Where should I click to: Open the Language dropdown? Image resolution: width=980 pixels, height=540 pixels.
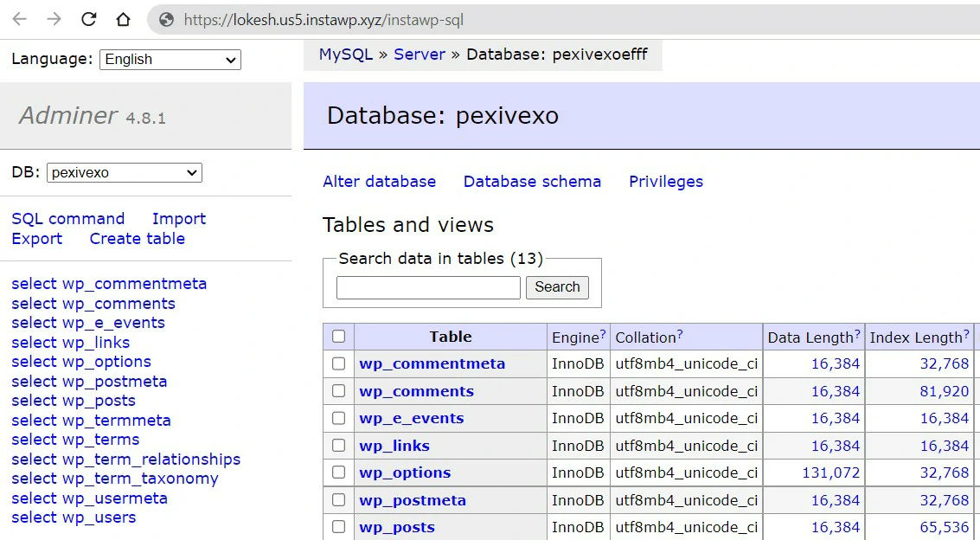coord(170,60)
